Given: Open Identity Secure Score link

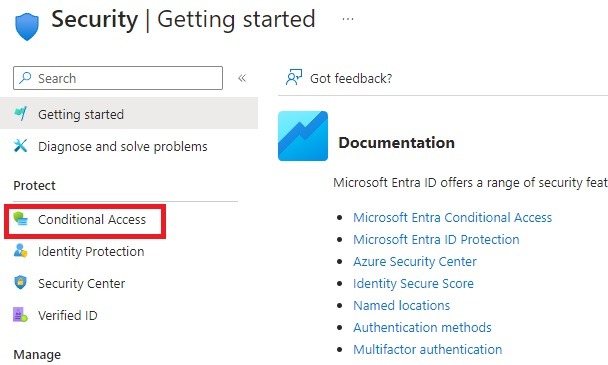Looking at the screenshot, I should pyautogui.click(x=413, y=284).
